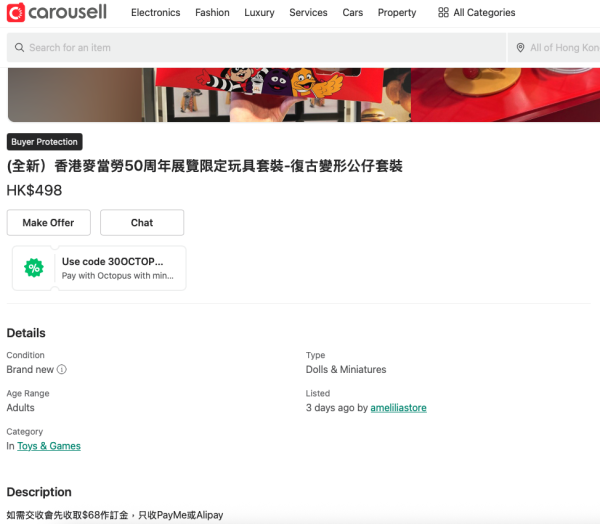Click the green discount percent badge icon
600x524 pixels.
(34, 268)
